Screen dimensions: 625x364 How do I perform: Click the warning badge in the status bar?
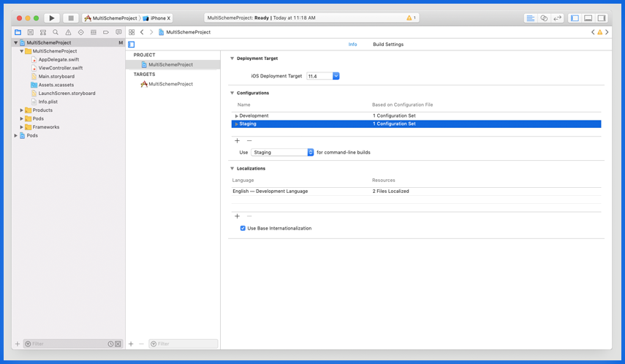pos(411,18)
